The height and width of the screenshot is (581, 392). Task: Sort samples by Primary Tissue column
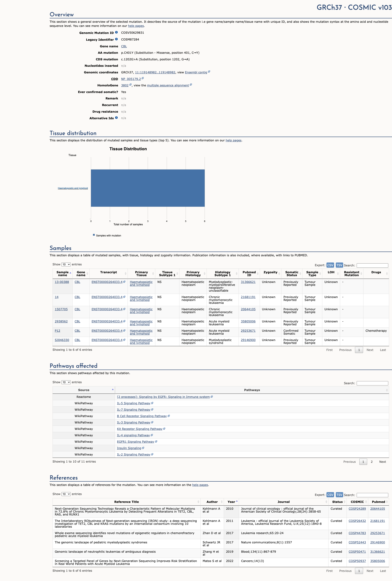(141, 274)
